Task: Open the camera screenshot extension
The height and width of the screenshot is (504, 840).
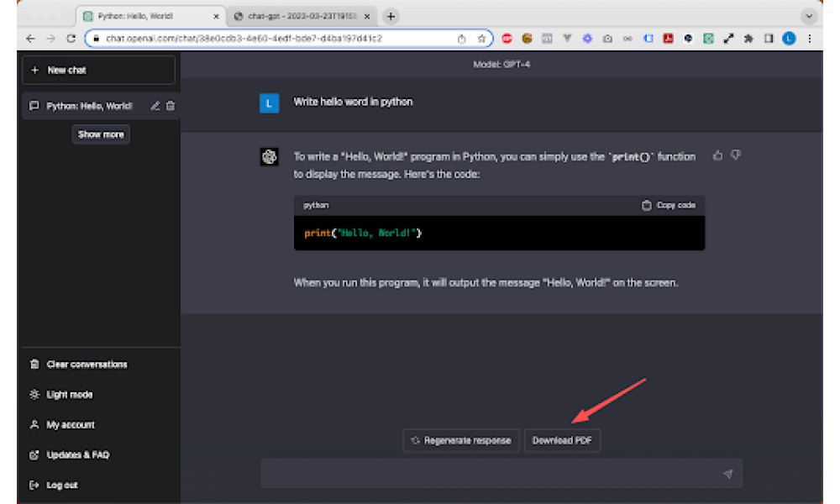Action: (607, 39)
